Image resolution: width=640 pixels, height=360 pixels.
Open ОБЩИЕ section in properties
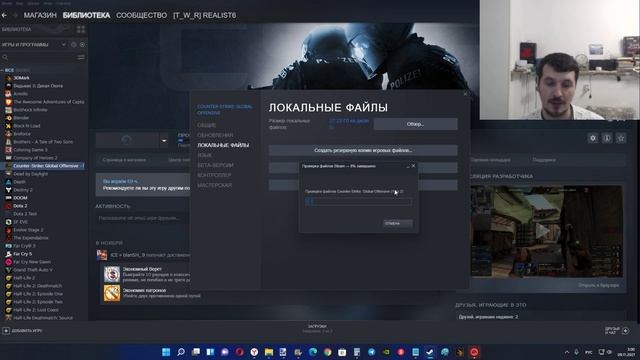(x=207, y=125)
